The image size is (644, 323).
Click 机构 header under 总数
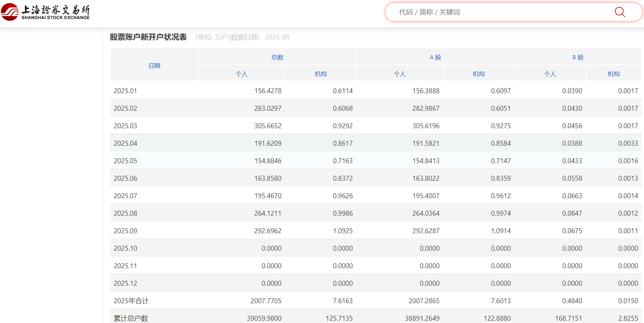[321, 74]
